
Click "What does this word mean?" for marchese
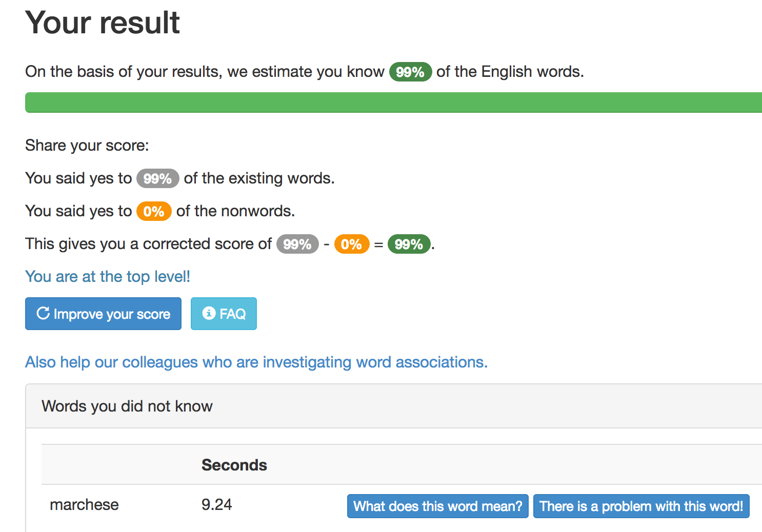437,506
